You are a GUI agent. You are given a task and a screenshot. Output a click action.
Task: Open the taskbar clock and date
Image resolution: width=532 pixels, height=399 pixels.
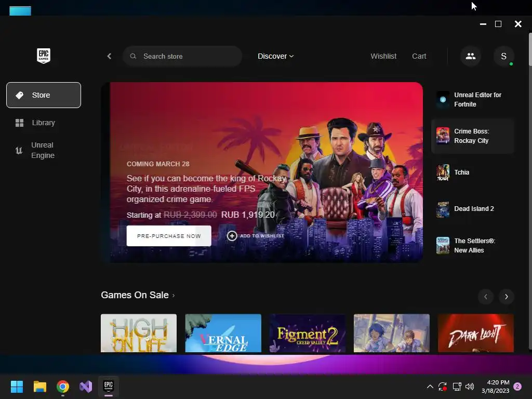coord(495,387)
